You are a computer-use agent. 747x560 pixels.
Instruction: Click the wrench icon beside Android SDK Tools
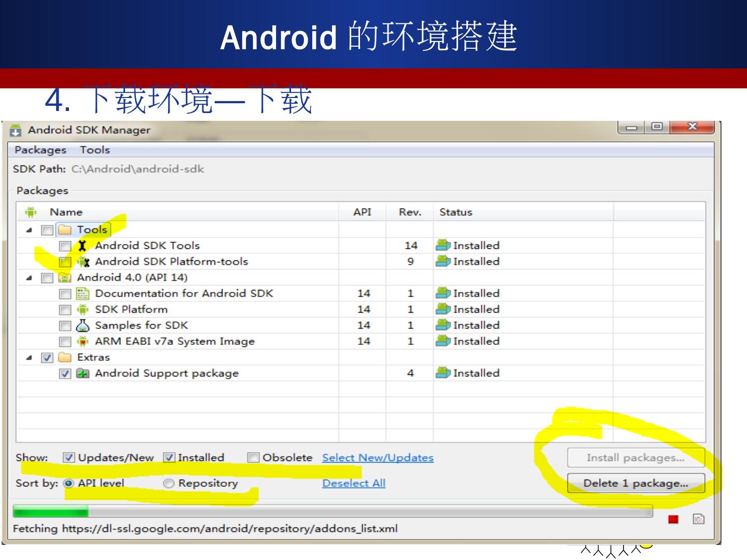pos(82,246)
